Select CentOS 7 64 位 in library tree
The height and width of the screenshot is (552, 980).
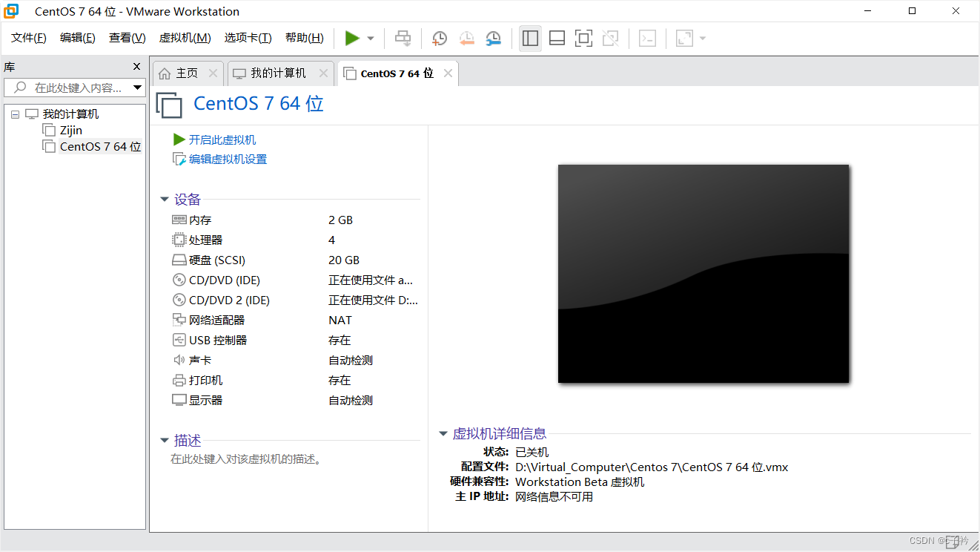pyautogui.click(x=100, y=147)
